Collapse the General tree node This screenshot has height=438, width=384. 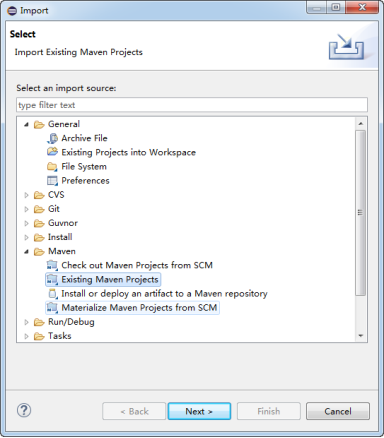26,125
